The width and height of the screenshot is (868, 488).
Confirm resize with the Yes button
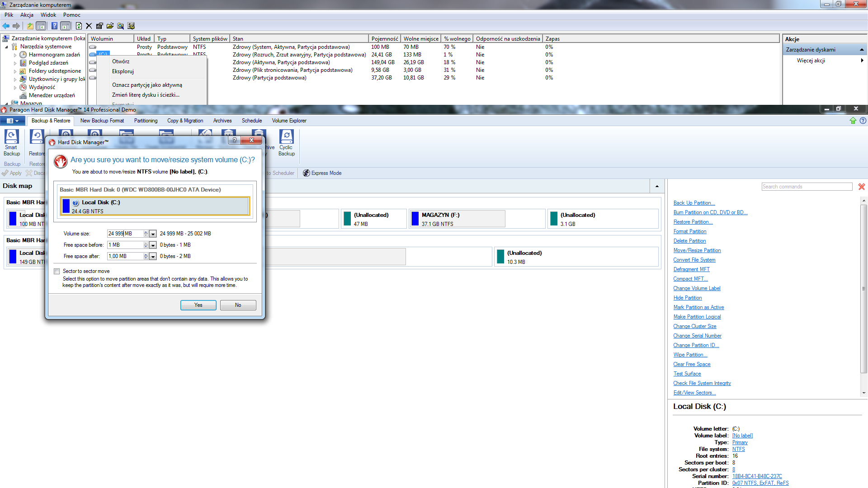coord(198,305)
